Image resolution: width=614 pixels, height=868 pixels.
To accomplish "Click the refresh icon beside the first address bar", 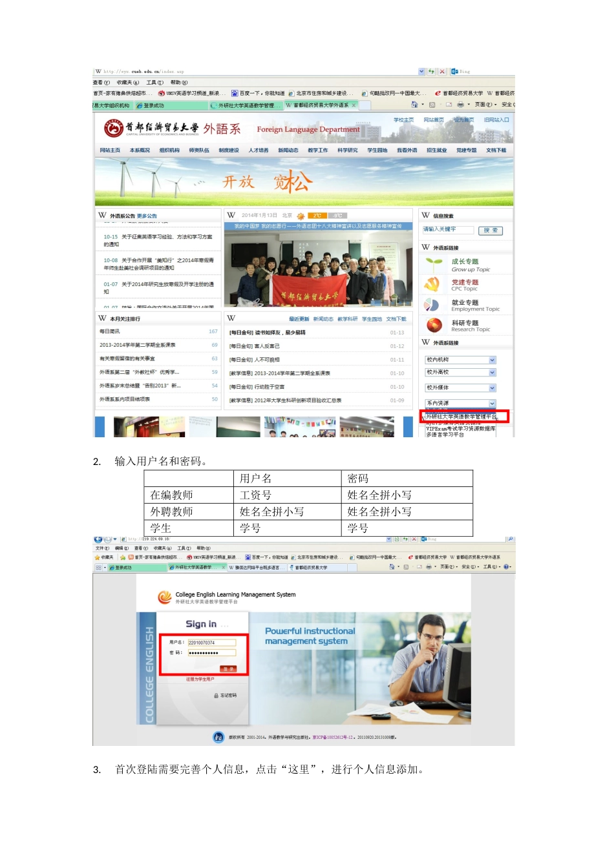I will click(x=432, y=71).
